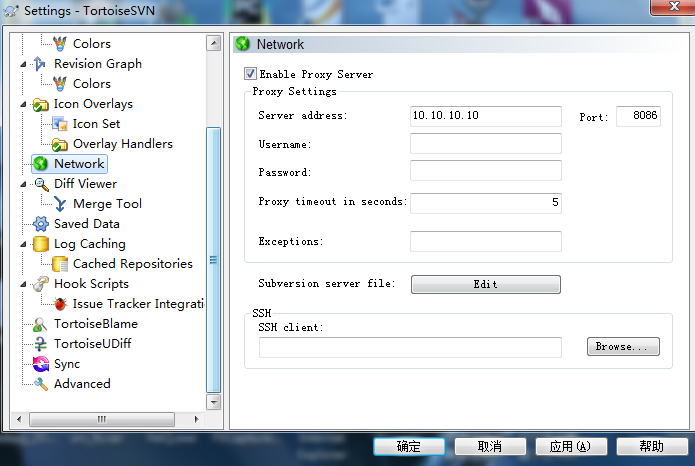Click the tree's horizontal scrollbar thumb
Image resolution: width=695 pixels, height=466 pixels.
tap(102, 419)
